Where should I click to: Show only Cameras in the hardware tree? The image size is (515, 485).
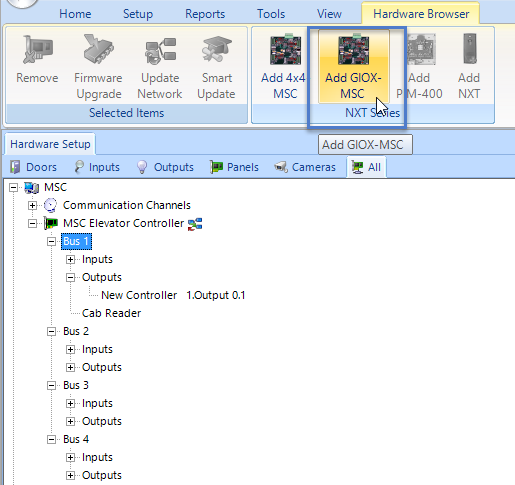(305, 167)
